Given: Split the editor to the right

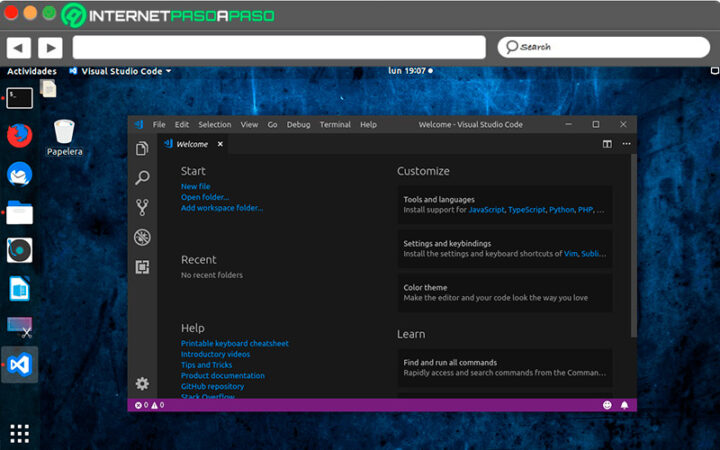Looking at the screenshot, I should click(x=607, y=144).
